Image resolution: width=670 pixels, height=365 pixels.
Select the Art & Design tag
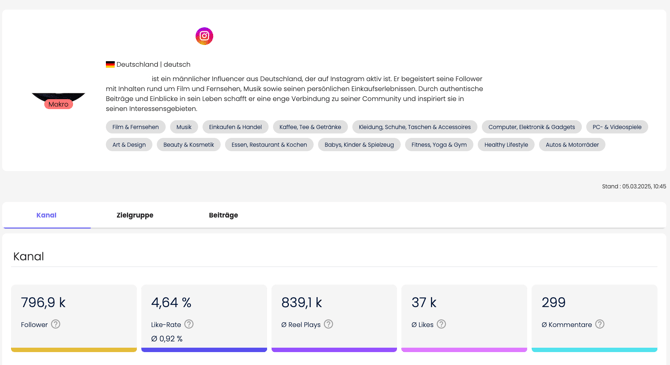point(129,144)
